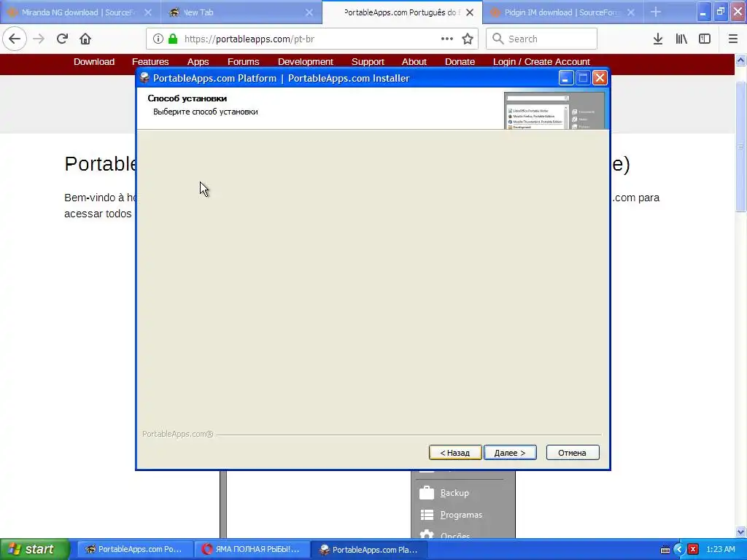
Task: Close the New Tab tab
Action: (x=309, y=12)
